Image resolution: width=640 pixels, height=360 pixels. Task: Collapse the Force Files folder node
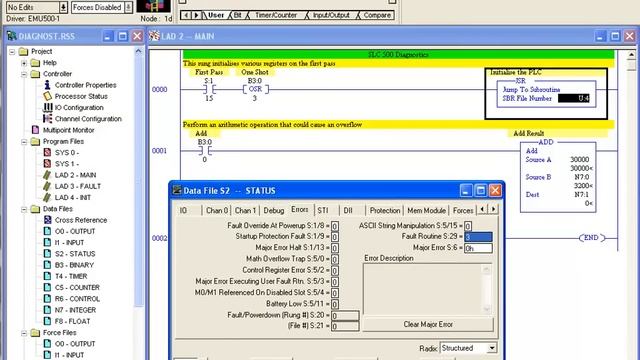[x=24, y=333]
